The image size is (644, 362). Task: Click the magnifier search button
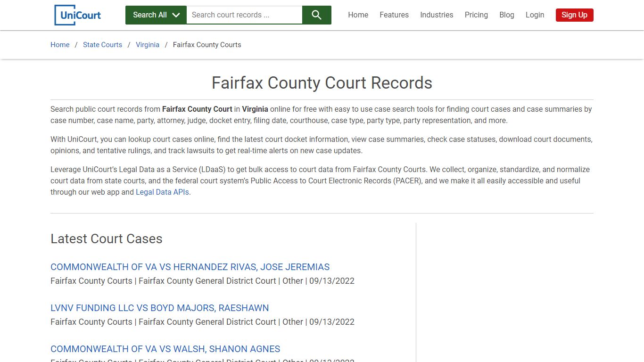point(317,15)
